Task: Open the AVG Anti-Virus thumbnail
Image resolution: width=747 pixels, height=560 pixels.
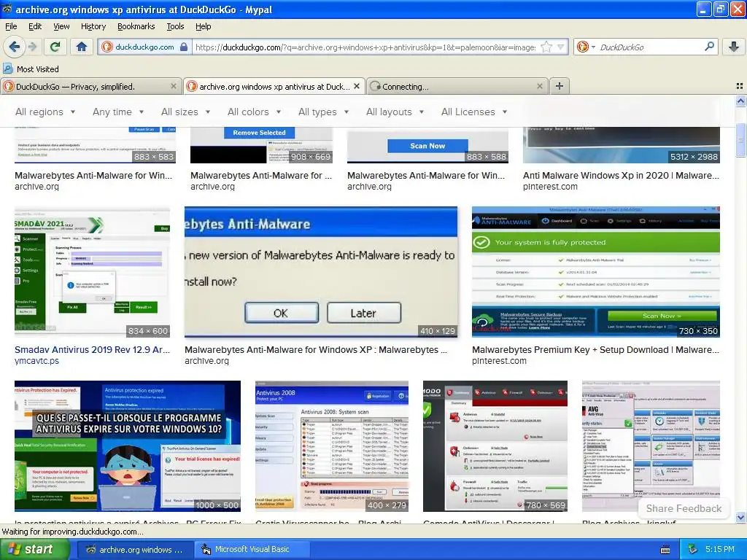Action: pos(651,446)
